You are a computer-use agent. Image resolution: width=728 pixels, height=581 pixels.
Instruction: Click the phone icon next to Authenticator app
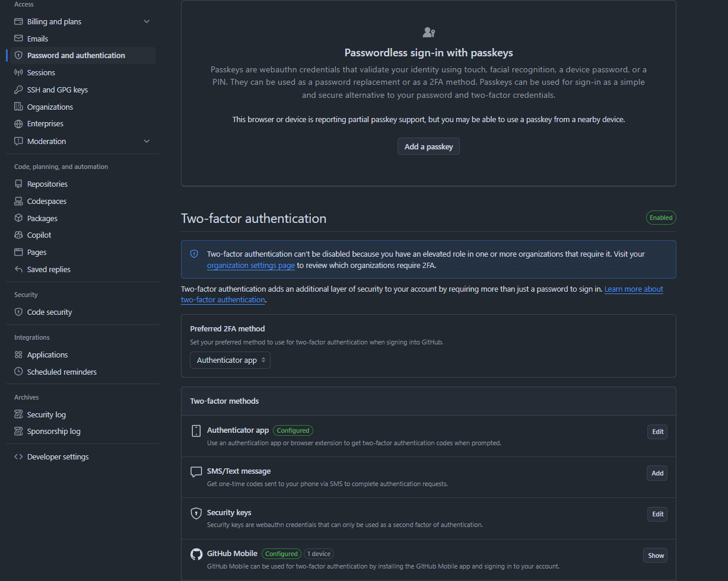coord(196,431)
